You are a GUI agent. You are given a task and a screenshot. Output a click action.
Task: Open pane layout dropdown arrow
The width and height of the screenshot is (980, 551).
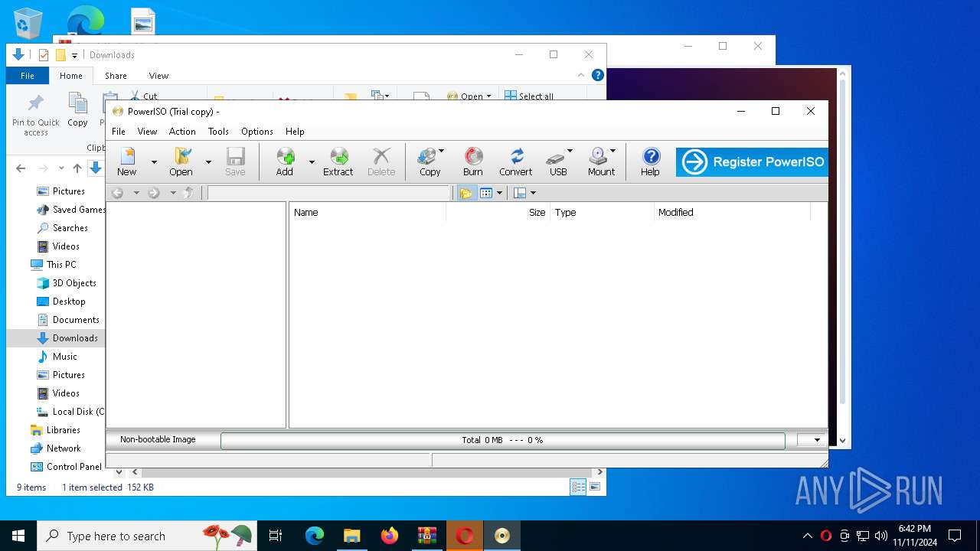pyautogui.click(x=533, y=193)
